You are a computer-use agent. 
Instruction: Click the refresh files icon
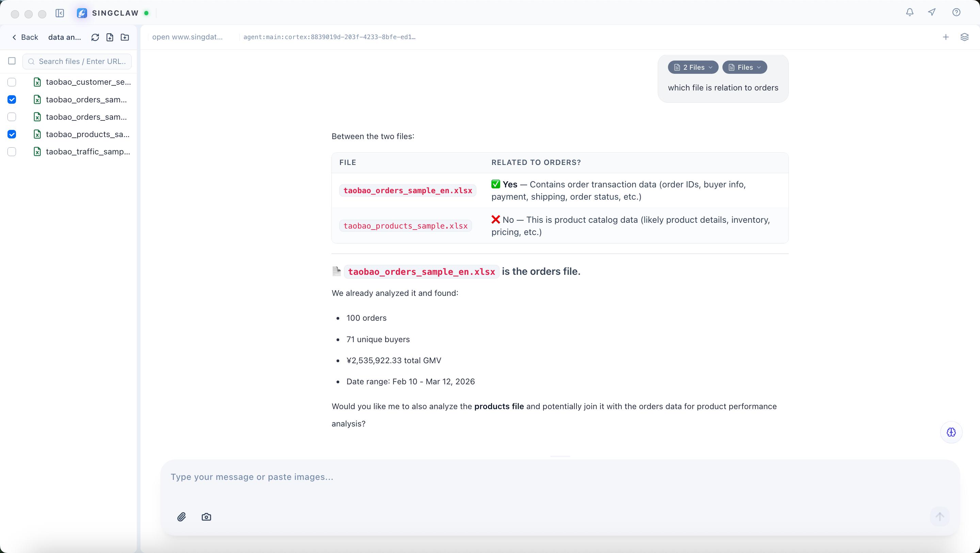pyautogui.click(x=95, y=37)
